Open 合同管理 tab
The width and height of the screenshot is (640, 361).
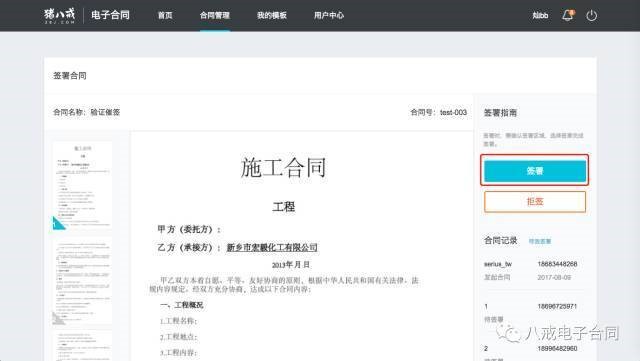tap(215, 16)
